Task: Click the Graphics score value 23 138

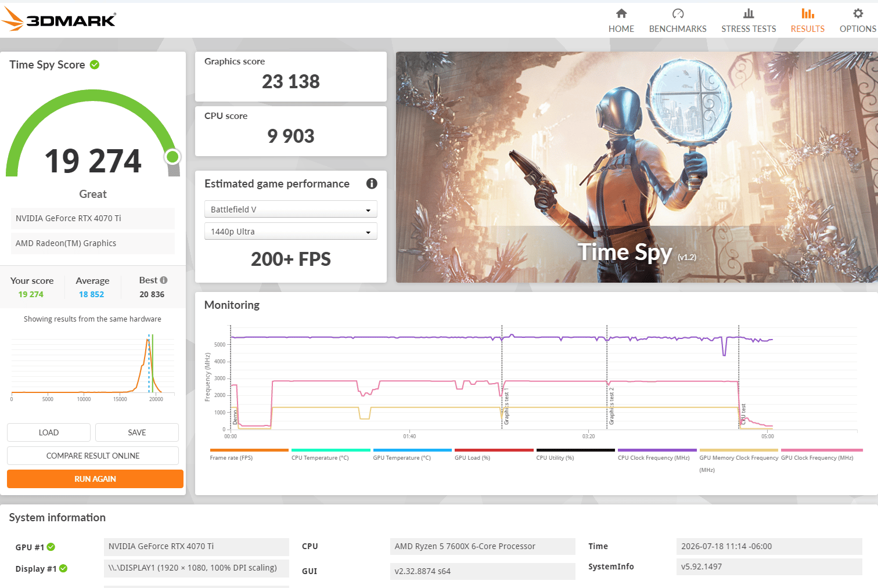Action: pos(291,82)
